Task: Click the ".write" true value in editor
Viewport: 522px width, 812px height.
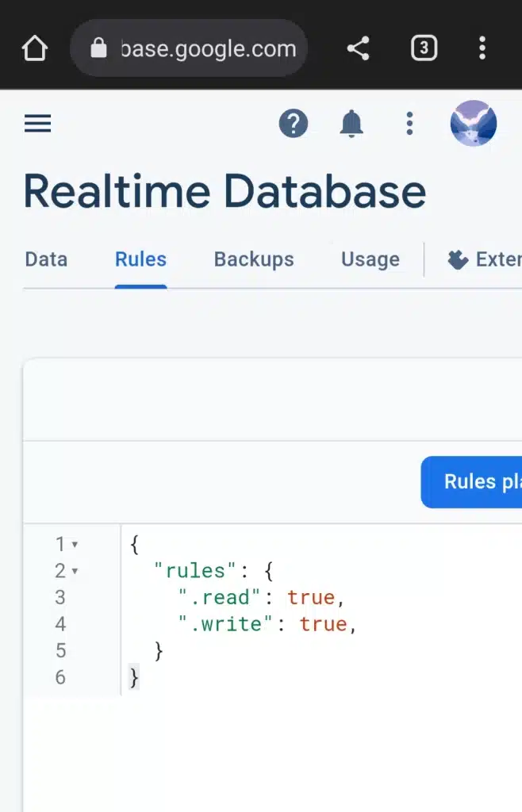Action: [x=323, y=624]
